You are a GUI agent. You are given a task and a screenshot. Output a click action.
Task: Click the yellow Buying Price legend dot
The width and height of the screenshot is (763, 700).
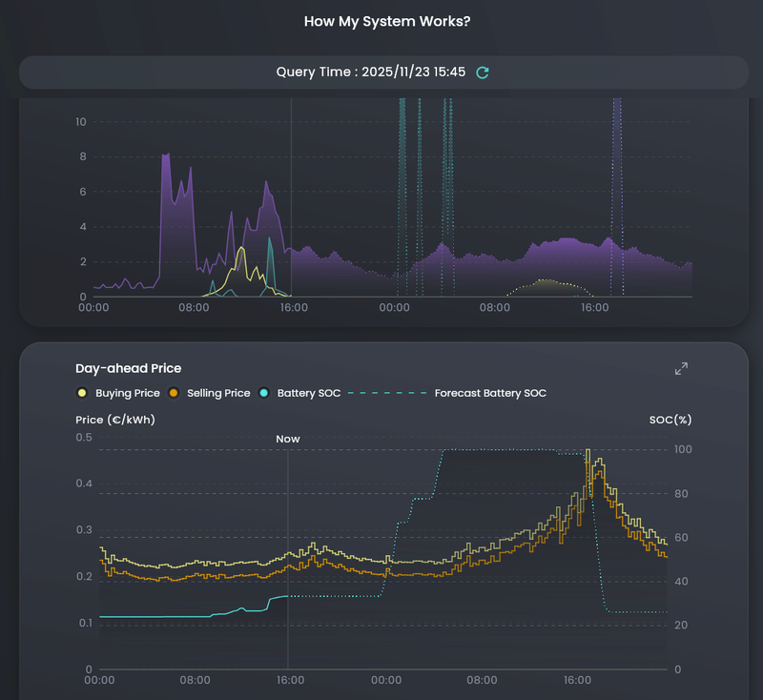point(82,393)
